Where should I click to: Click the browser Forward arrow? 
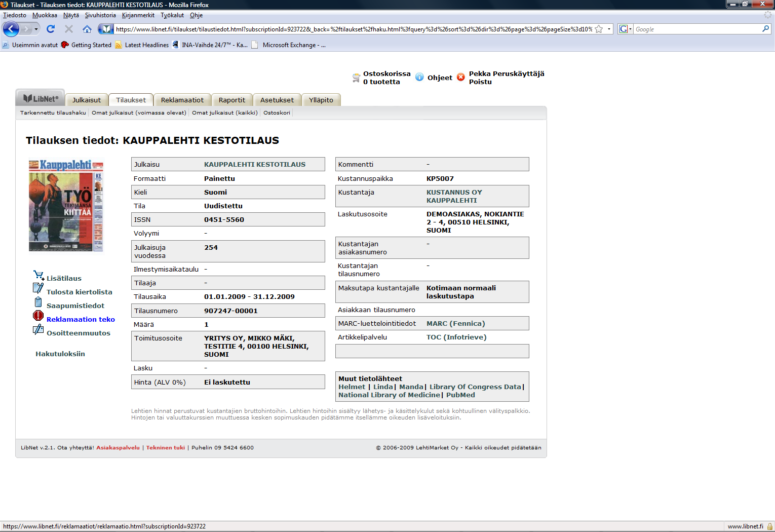click(26, 29)
